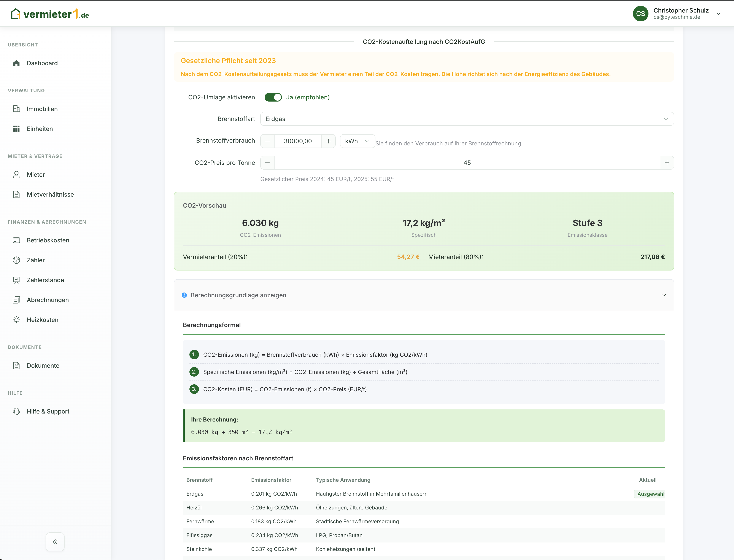Open Zähler via its gauge icon
This screenshot has width=734, height=560.
16,260
